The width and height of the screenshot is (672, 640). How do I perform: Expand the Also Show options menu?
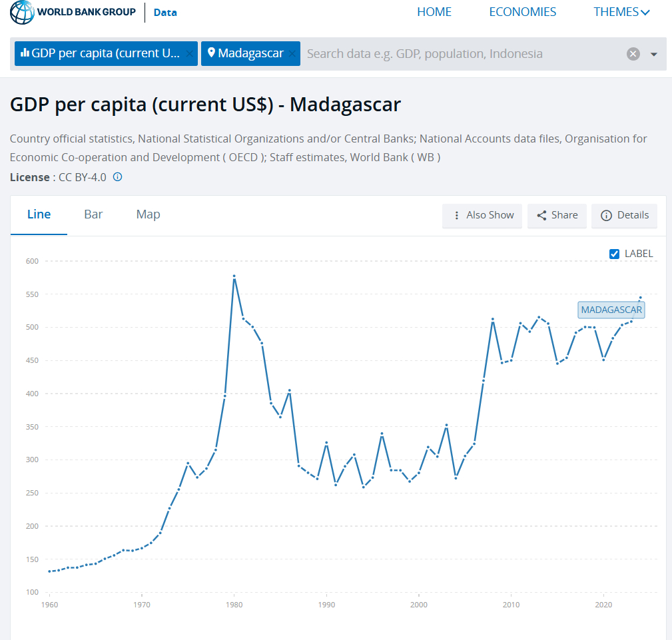(x=482, y=215)
